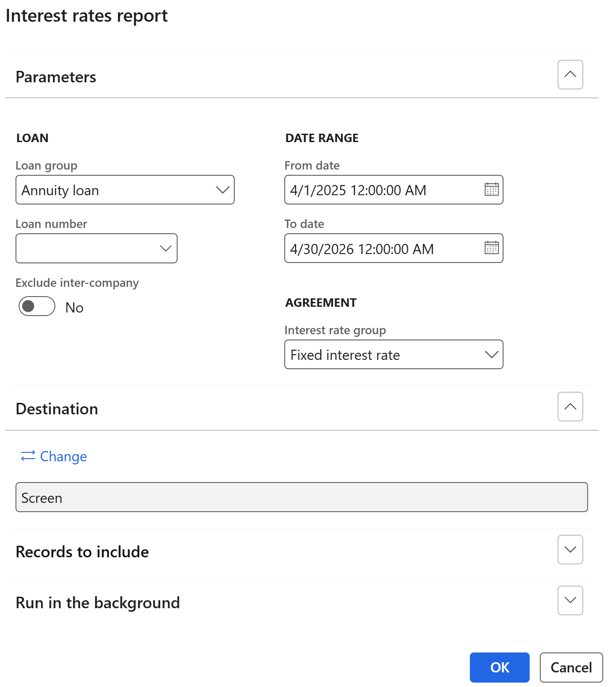This screenshot has width=616, height=687.
Task: Open the Loan number dropdown arrow
Action: click(166, 249)
